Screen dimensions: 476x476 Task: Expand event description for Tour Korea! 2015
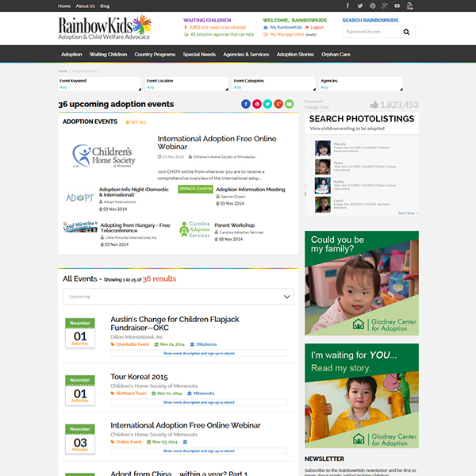point(198,402)
